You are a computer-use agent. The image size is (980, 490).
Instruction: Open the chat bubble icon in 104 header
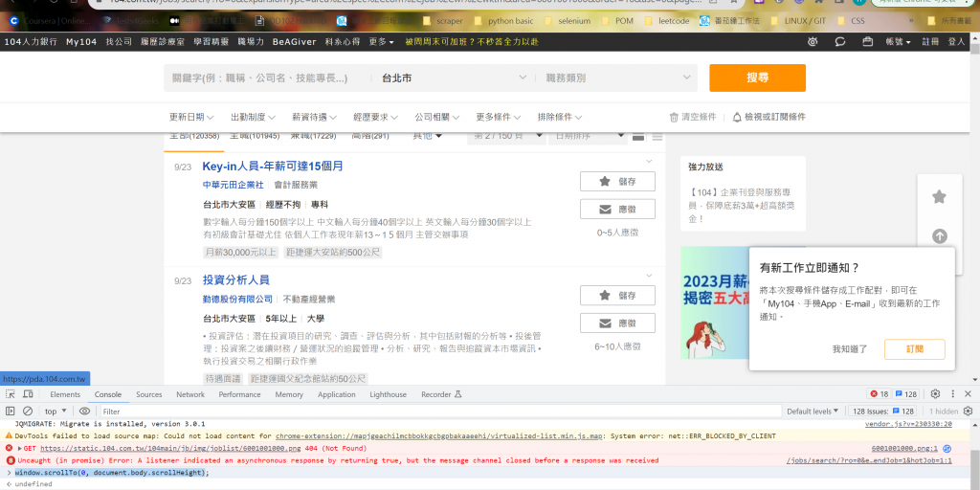(840, 42)
